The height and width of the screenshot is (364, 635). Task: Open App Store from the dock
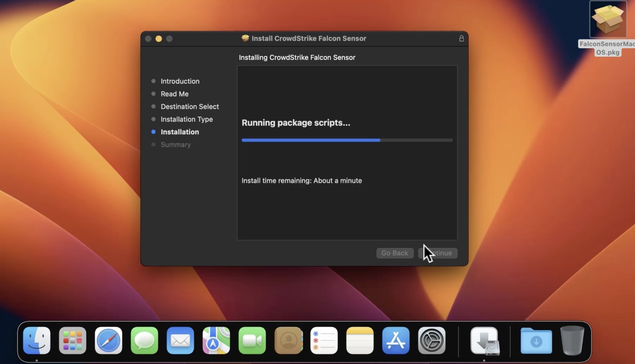[x=396, y=340]
